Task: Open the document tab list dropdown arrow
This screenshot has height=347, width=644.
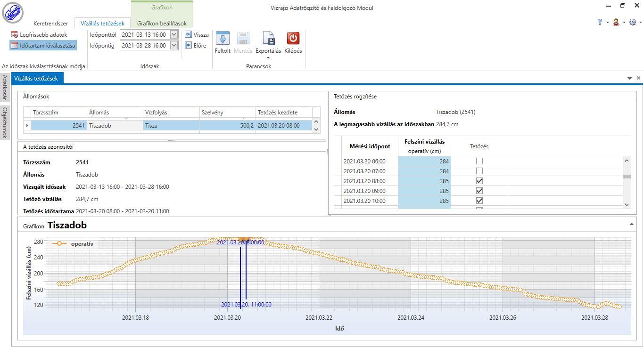Action: click(629, 78)
